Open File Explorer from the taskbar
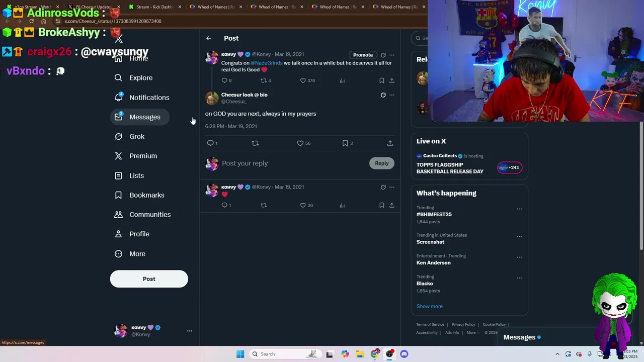The image size is (644, 362). [x=360, y=354]
